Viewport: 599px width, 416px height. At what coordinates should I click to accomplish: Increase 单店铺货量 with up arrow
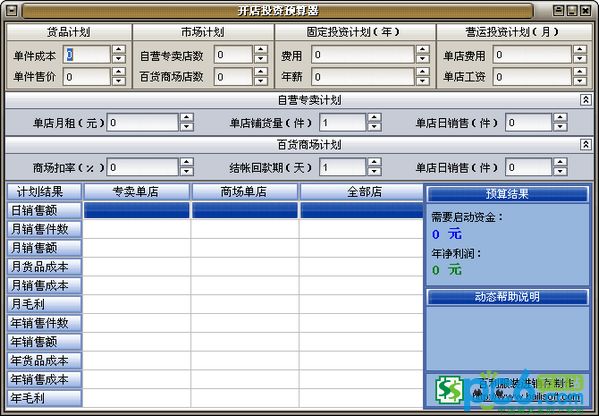[374, 118]
